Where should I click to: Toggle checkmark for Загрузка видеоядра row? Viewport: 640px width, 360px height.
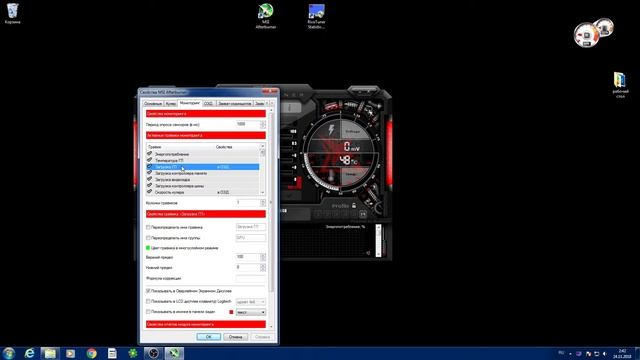[149, 179]
